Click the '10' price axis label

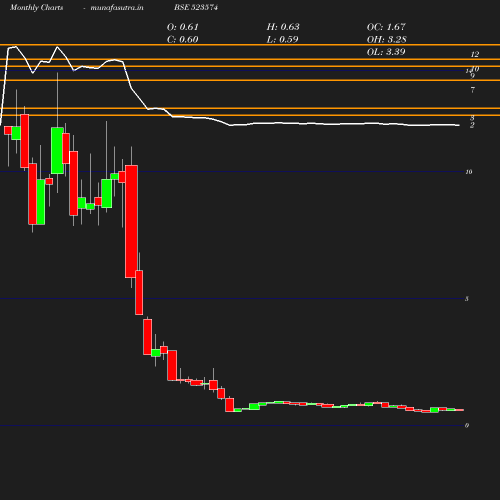(x=469, y=172)
